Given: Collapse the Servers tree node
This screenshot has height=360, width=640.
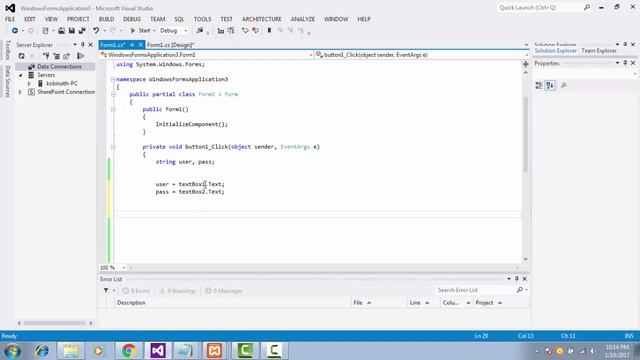Looking at the screenshot, I should click(x=20, y=75).
